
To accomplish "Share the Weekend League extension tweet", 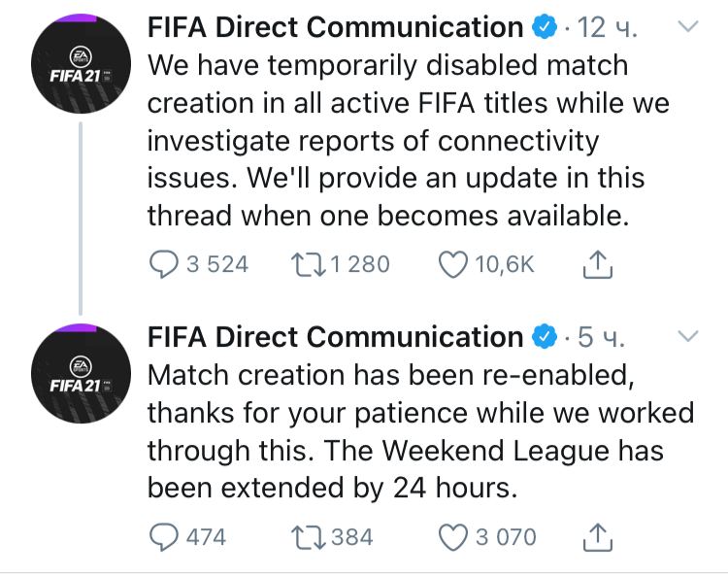I will (598, 536).
